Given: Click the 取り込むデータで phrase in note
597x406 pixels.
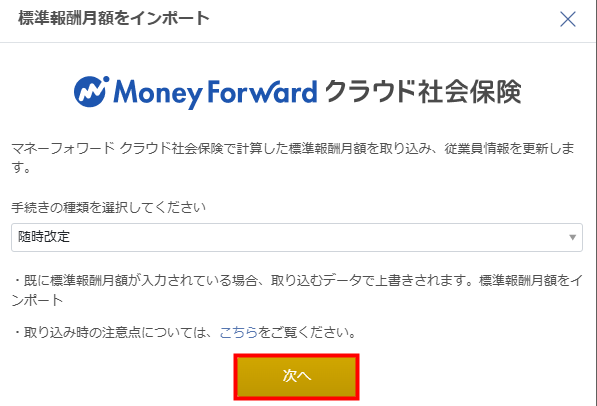Looking at the screenshot, I should pyautogui.click(x=322, y=281).
